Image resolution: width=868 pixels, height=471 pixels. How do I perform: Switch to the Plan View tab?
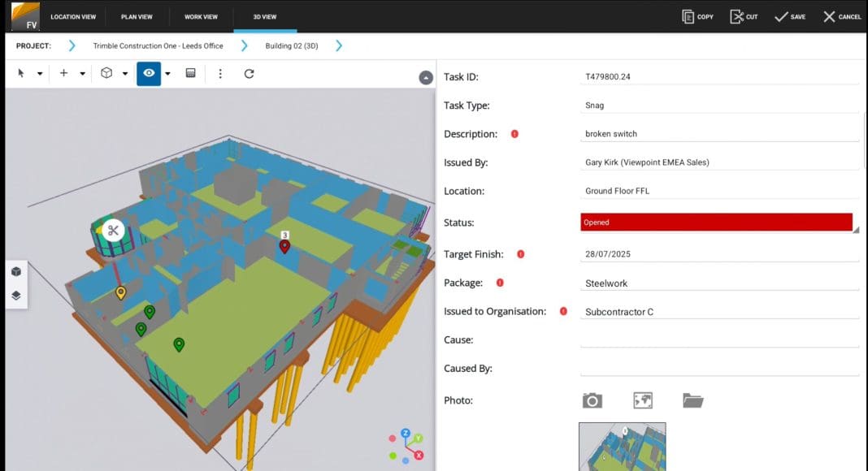pyautogui.click(x=137, y=16)
